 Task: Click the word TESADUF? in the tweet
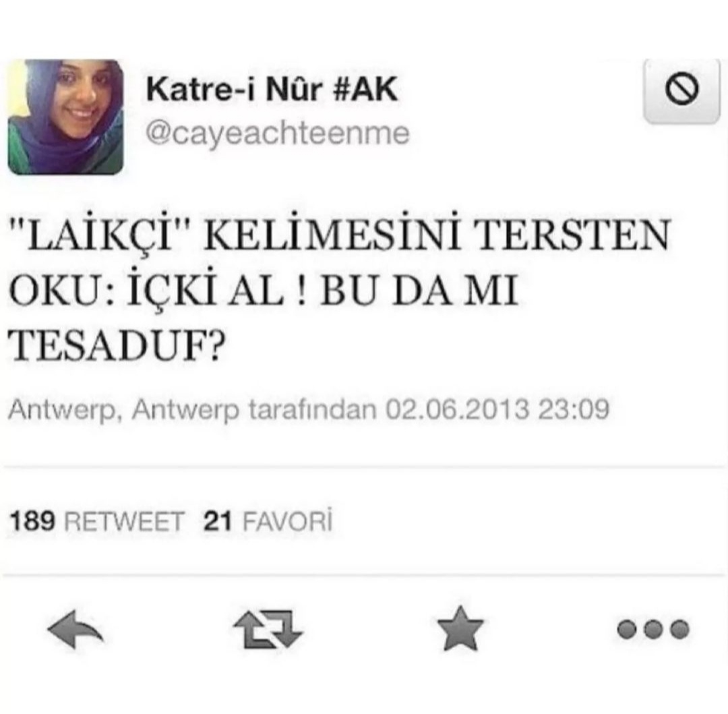pos(118,348)
